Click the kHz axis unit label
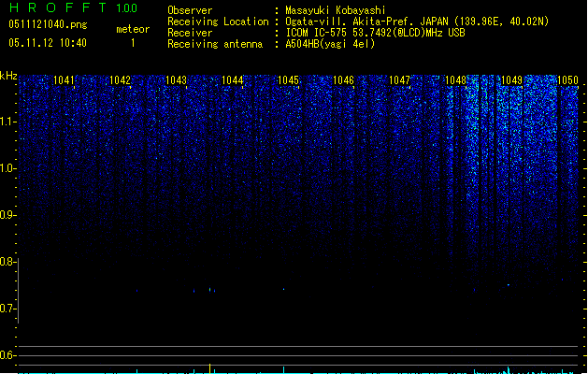 click(8, 76)
